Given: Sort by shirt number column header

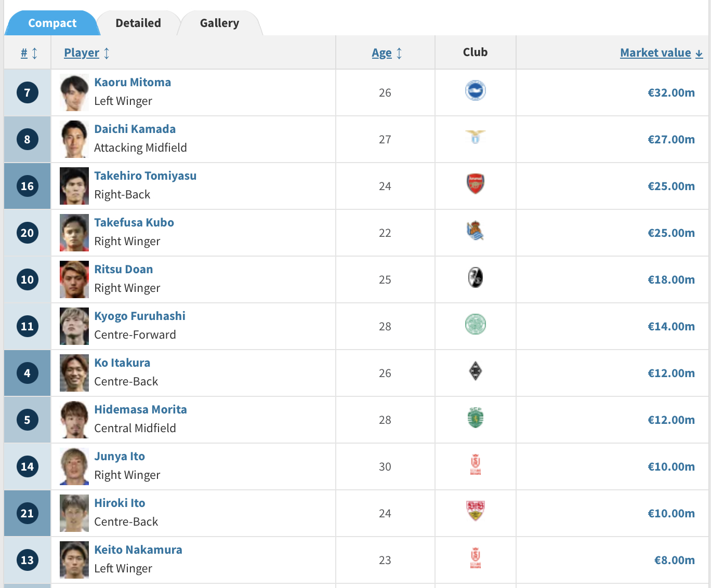Looking at the screenshot, I should click(x=29, y=53).
